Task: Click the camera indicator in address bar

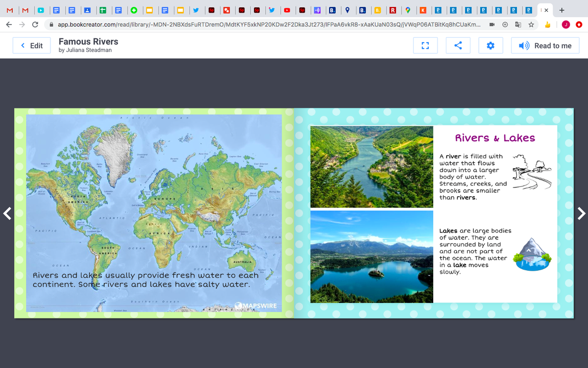Action: [x=492, y=25]
